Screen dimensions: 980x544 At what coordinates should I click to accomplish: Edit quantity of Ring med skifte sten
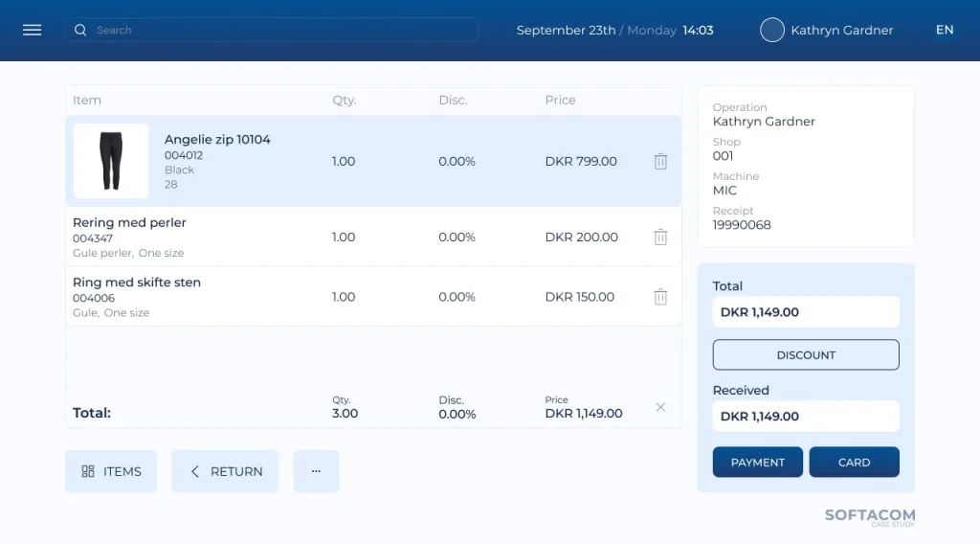[x=344, y=297]
